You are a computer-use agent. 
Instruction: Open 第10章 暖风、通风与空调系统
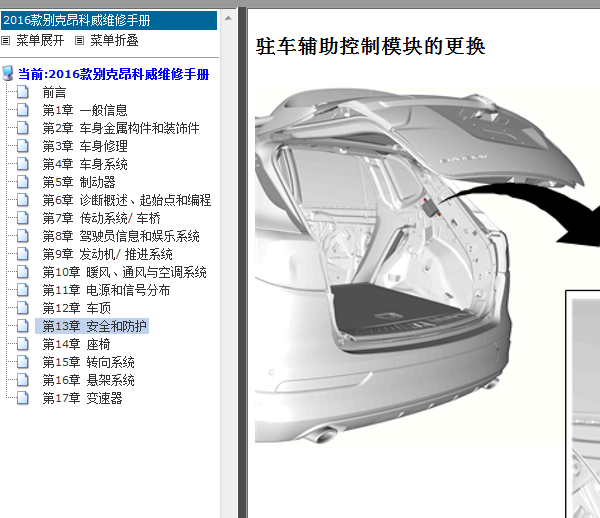(124, 272)
